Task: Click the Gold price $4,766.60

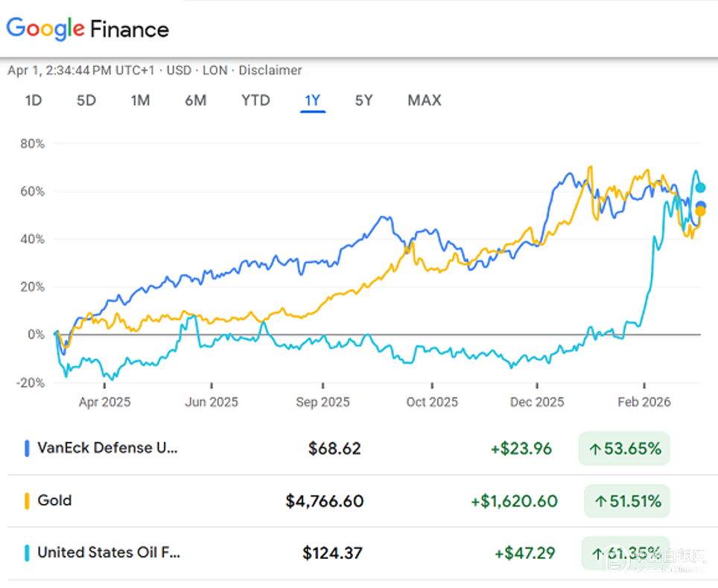Action: [x=325, y=501]
